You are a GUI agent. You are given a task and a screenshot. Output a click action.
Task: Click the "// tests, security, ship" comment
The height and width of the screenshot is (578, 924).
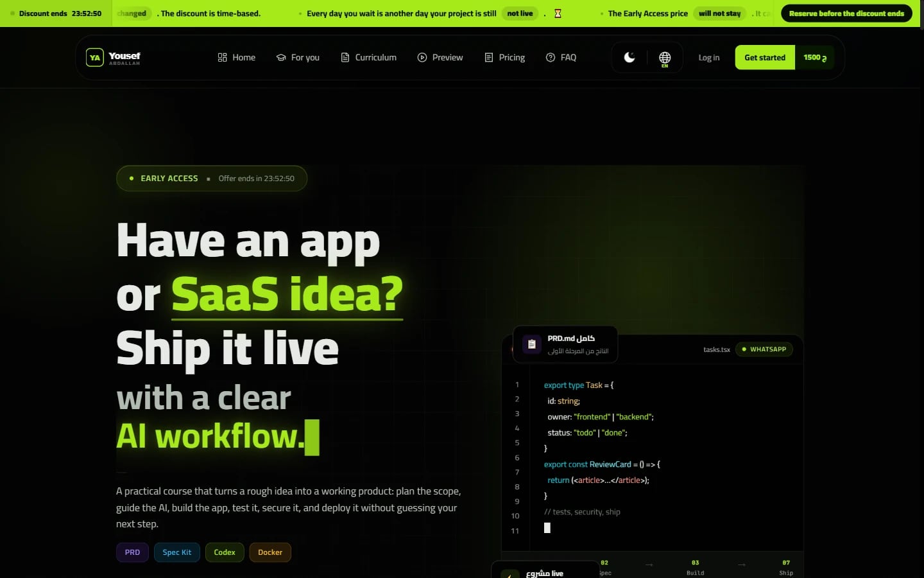click(x=582, y=512)
